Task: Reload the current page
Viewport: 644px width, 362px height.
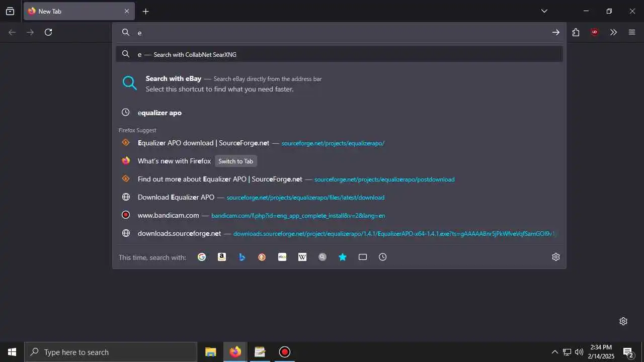Action: tap(48, 32)
